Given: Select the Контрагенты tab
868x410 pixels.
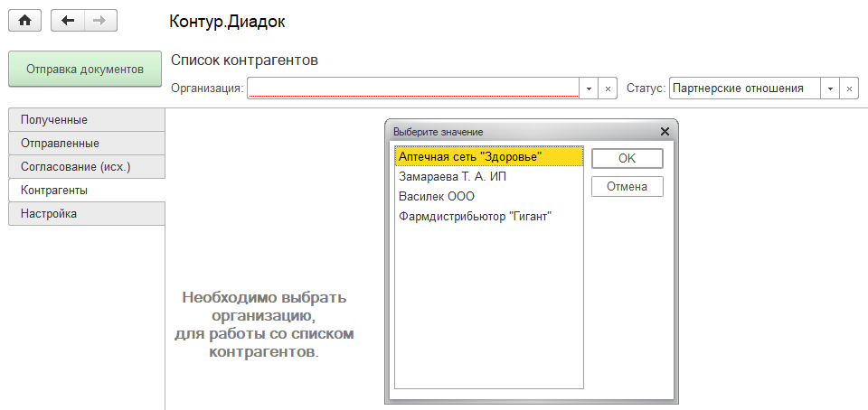Looking at the screenshot, I should click(x=87, y=190).
